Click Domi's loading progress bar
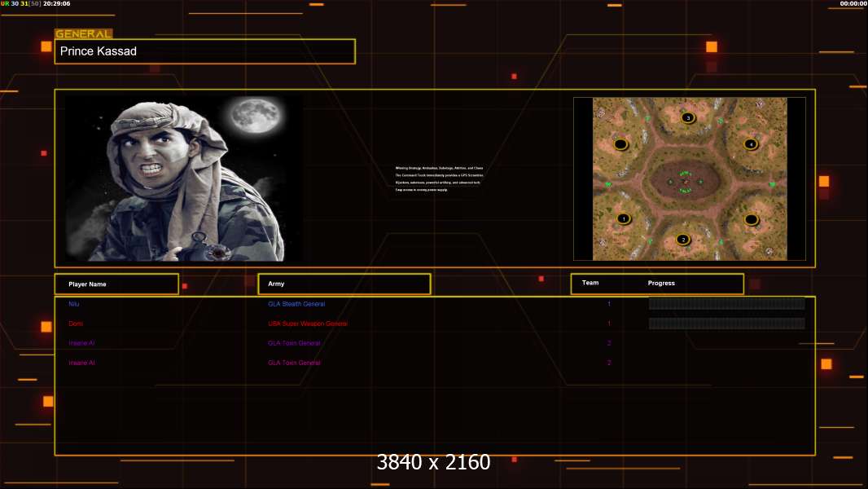This screenshot has width=868, height=489. pos(727,324)
